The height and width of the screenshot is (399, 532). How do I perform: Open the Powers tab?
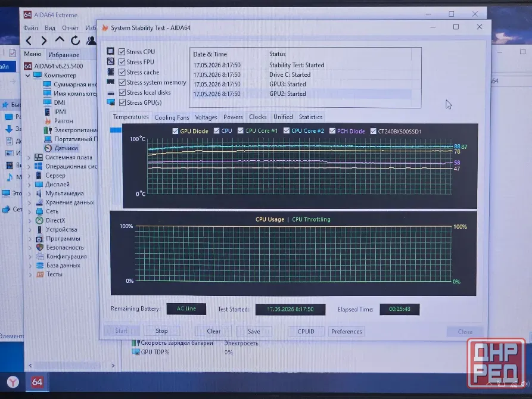pos(233,117)
